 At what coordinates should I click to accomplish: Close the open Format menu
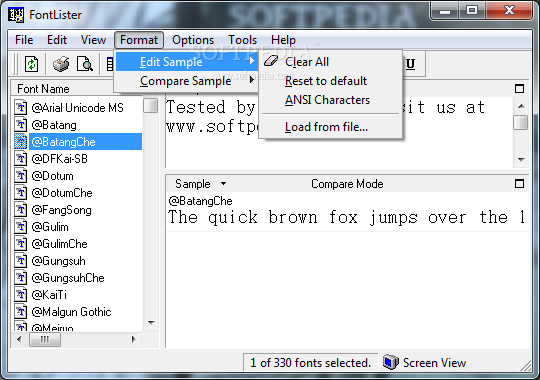point(139,40)
